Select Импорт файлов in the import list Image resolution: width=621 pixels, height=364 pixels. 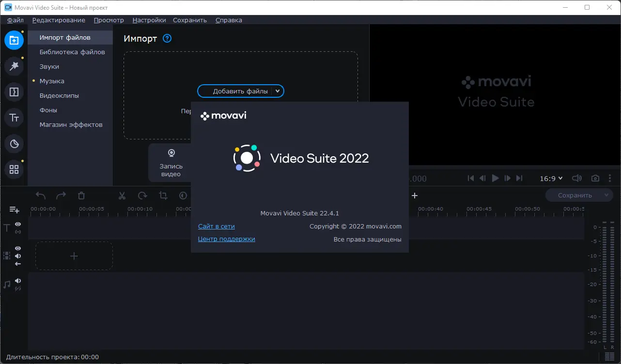pyautogui.click(x=70, y=37)
